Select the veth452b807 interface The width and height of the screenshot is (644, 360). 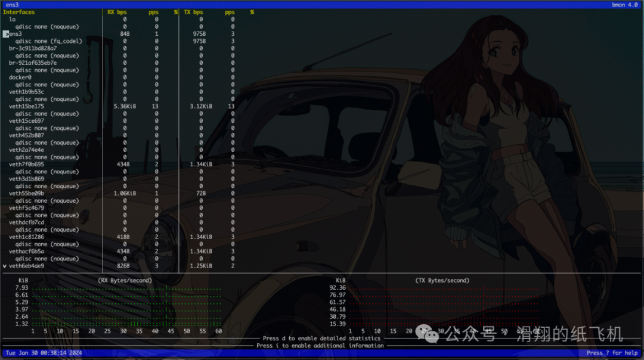pos(26,135)
